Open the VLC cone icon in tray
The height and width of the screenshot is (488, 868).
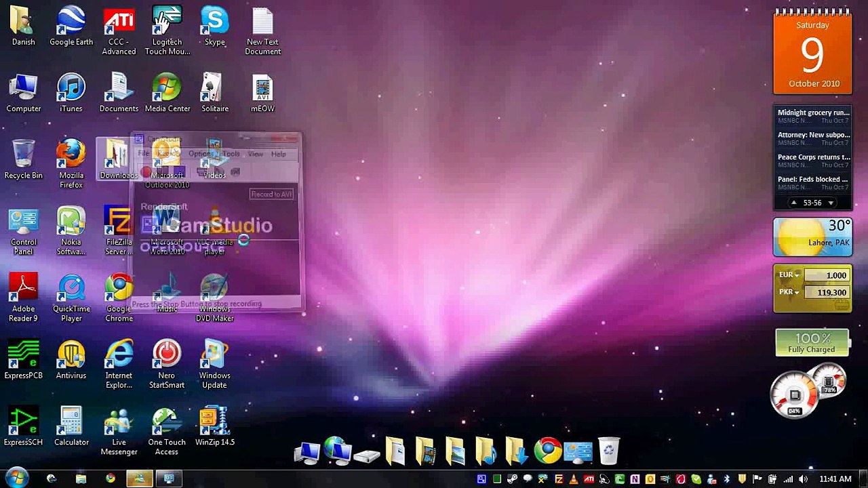[x=574, y=479]
